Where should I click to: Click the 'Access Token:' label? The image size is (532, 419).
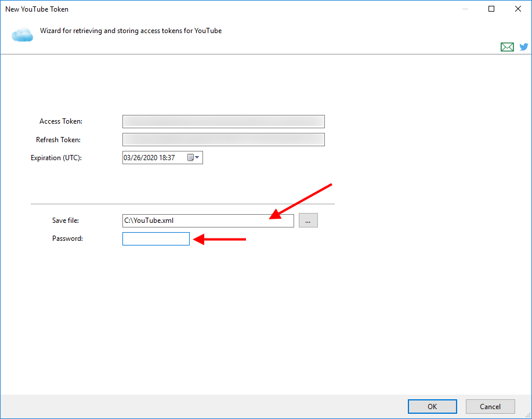(x=61, y=121)
